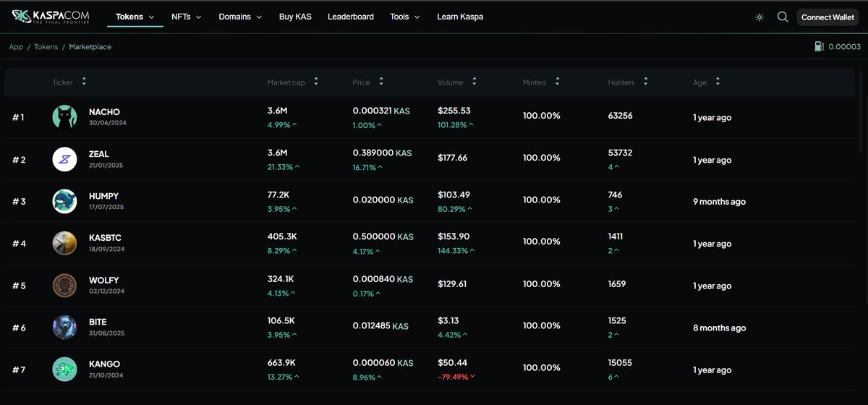868x405 pixels.
Task: Click WOLFY price 0.000840 KAS
Action: click(x=383, y=278)
